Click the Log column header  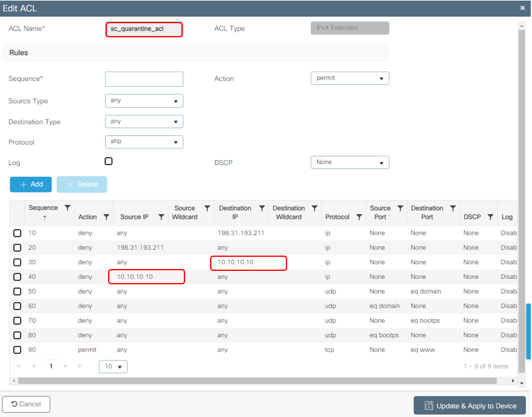pos(507,217)
